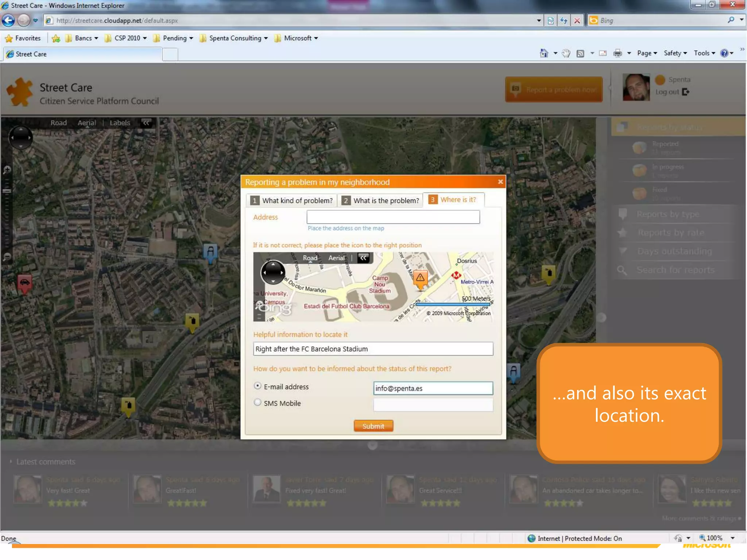Switch mini map to Aerial view
747x560 pixels.
[336, 258]
